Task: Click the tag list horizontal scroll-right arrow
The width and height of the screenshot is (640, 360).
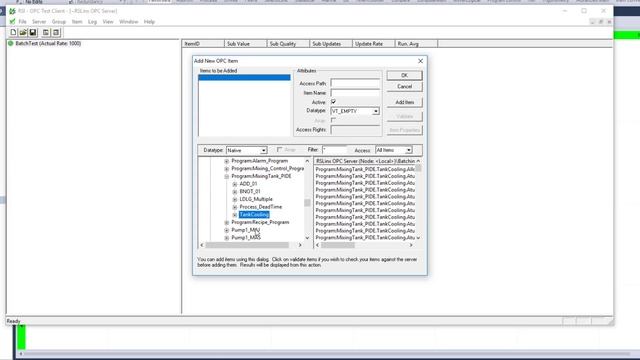Action: (411, 245)
